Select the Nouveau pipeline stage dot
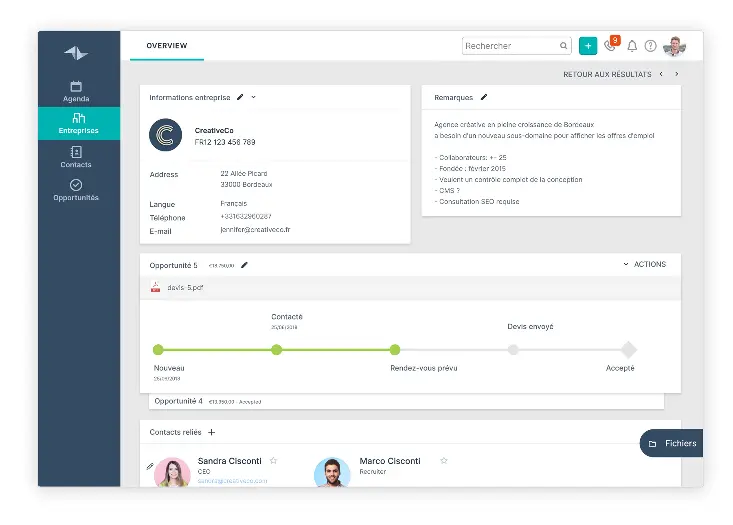733x525 pixels. click(x=158, y=349)
